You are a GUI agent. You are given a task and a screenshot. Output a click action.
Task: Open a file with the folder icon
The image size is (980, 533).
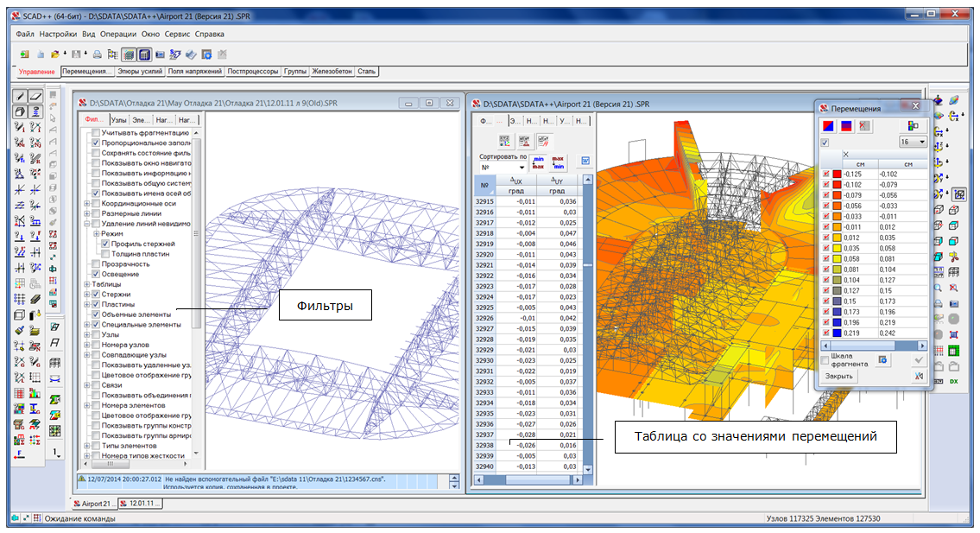click(x=54, y=54)
